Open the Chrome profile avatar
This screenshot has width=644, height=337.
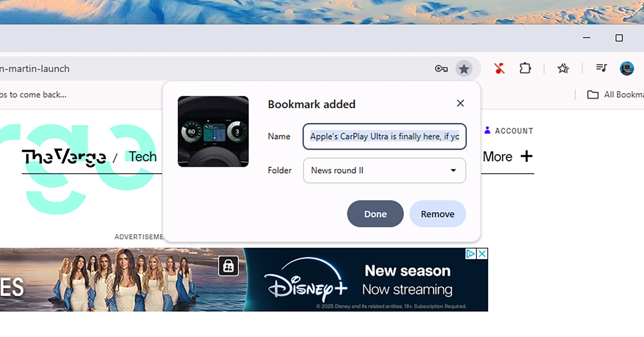click(627, 68)
